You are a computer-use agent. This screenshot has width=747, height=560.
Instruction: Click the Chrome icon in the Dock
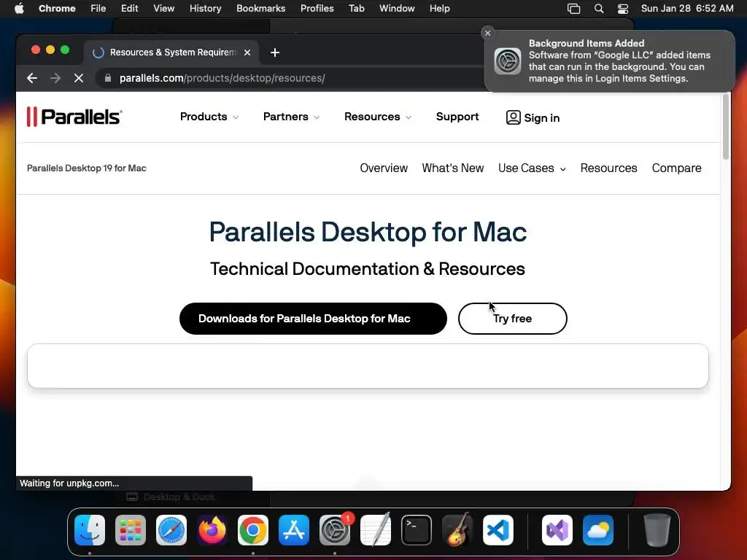tap(253, 530)
